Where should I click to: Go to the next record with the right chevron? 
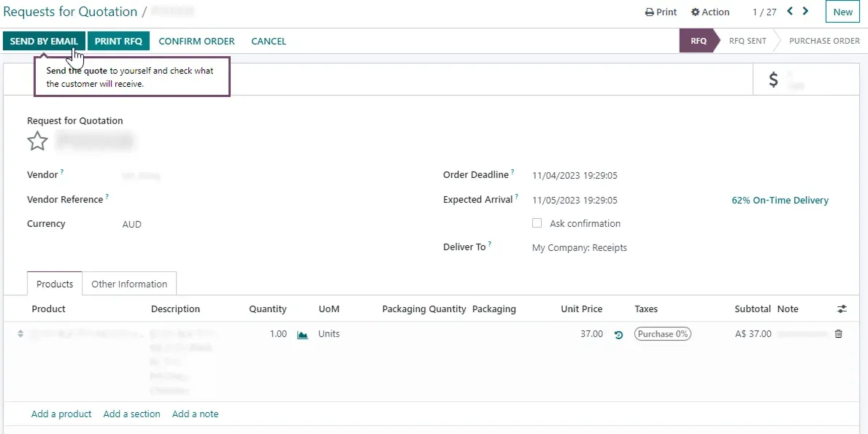pos(804,11)
